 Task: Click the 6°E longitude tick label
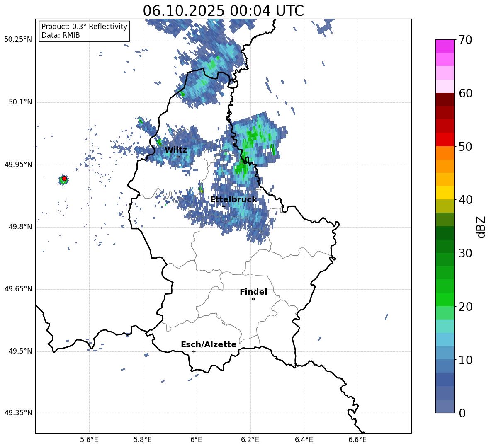pos(196,440)
